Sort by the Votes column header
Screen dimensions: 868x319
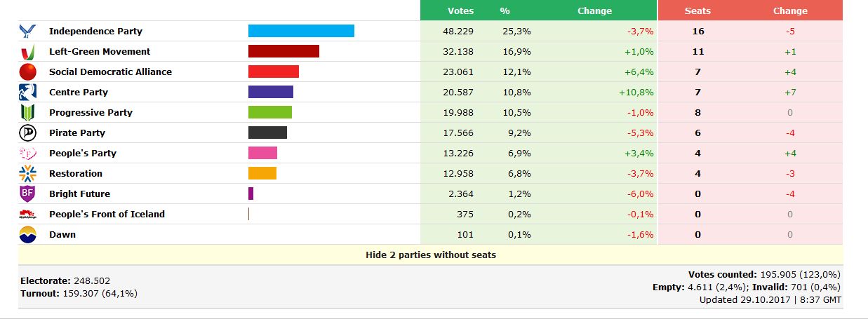(460, 11)
